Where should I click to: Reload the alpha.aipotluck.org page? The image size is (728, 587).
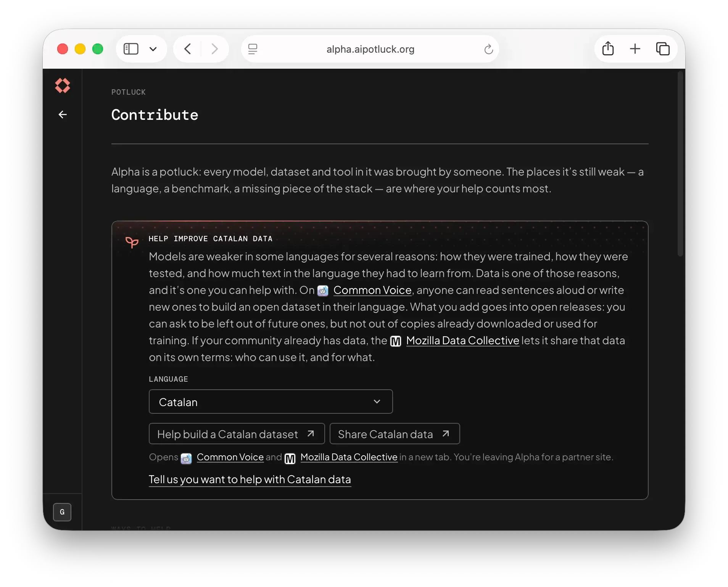[488, 49]
